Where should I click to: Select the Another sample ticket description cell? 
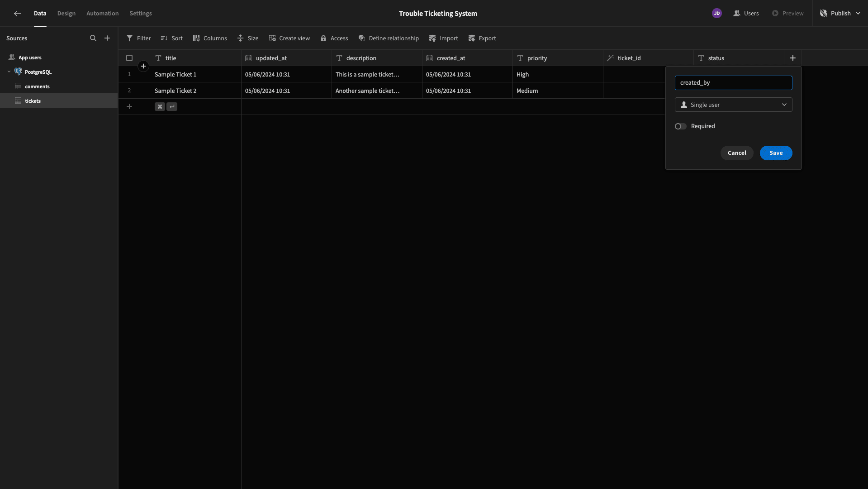pyautogui.click(x=377, y=91)
